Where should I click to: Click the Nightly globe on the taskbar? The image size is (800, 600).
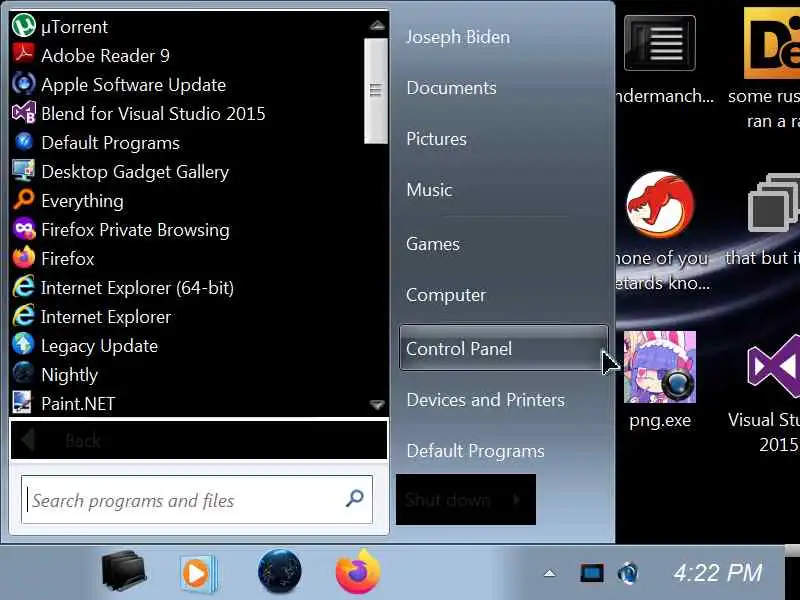coord(280,571)
